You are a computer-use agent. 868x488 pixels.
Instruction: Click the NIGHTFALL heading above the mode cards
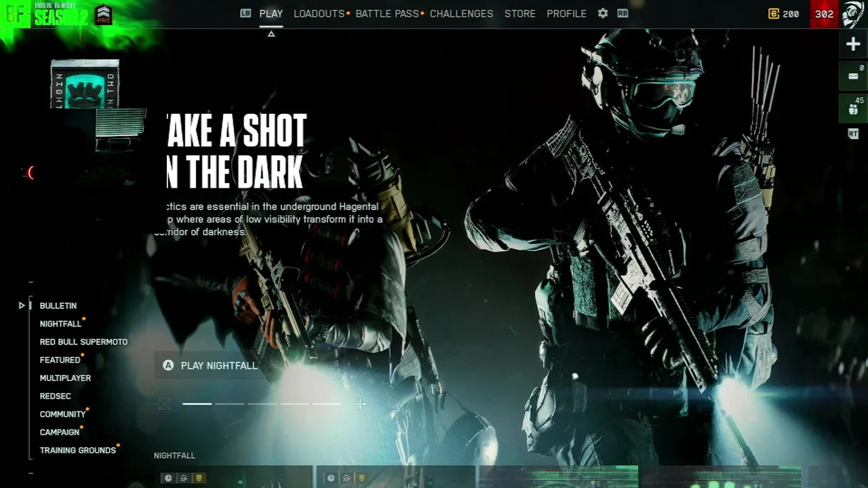point(174,455)
